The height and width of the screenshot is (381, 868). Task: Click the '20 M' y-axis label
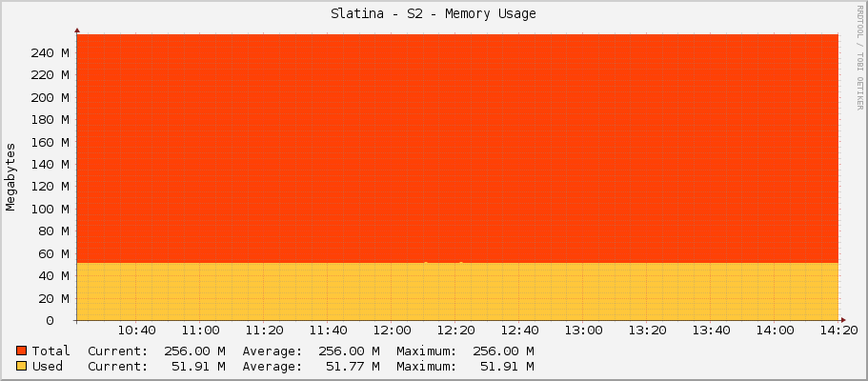(x=54, y=298)
